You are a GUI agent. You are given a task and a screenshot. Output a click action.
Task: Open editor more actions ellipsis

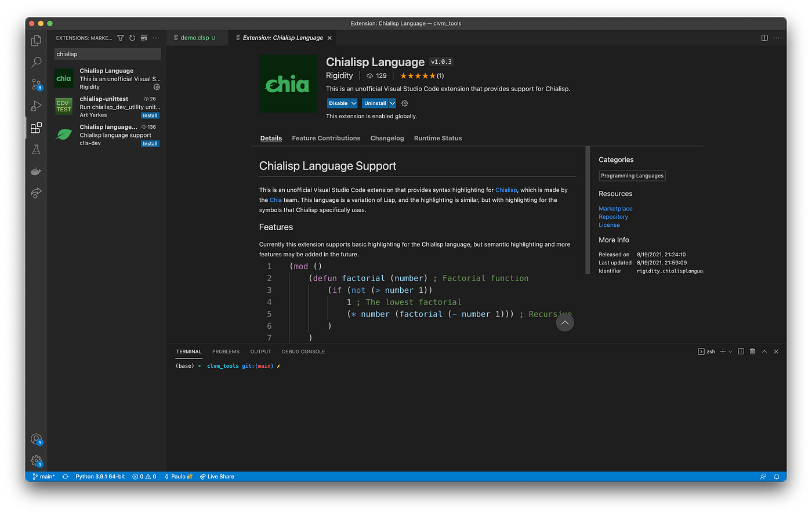pyautogui.click(x=776, y=38)
